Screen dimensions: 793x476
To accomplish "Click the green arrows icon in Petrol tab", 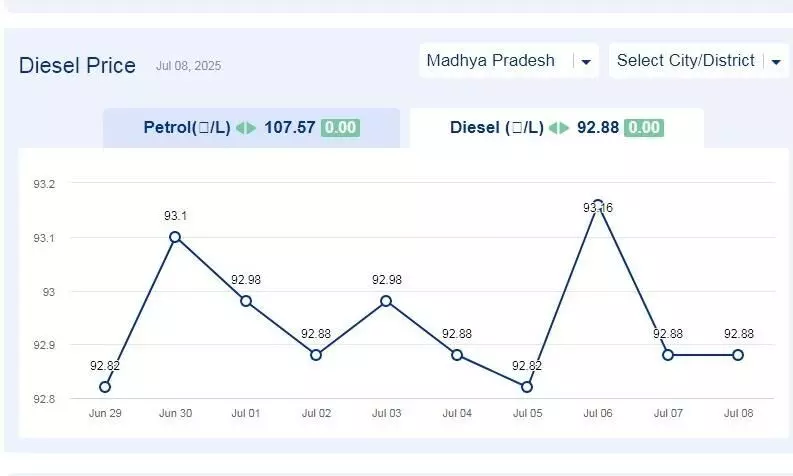I will [x=246, y=128].
